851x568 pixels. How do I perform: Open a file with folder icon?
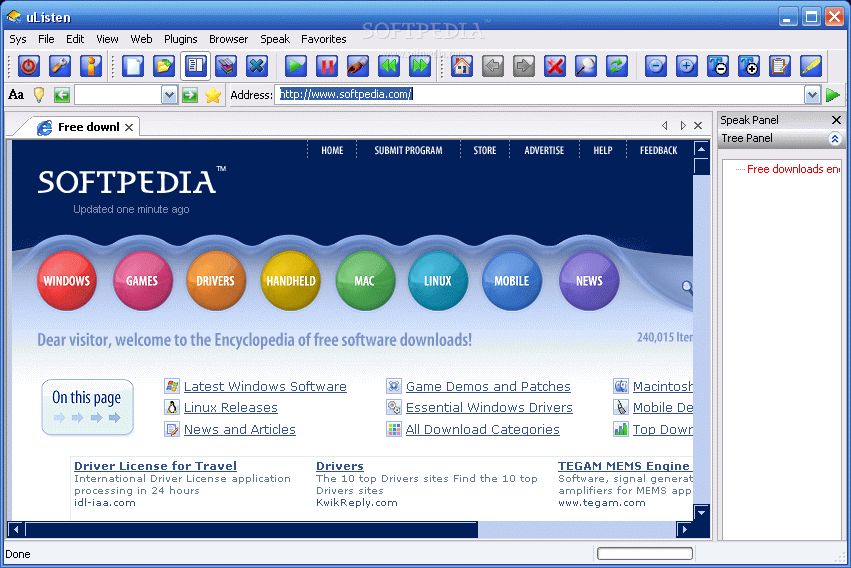(x=164, y=66)
